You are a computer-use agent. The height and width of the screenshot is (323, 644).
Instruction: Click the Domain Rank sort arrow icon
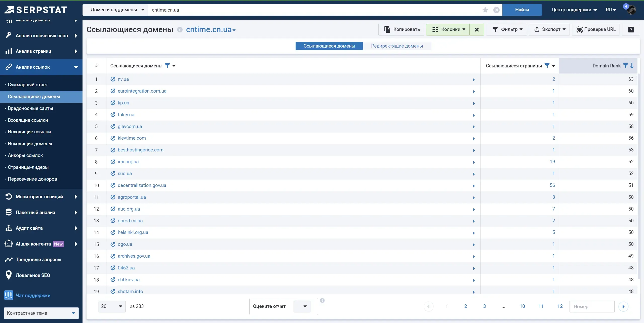tap(632, 66)
